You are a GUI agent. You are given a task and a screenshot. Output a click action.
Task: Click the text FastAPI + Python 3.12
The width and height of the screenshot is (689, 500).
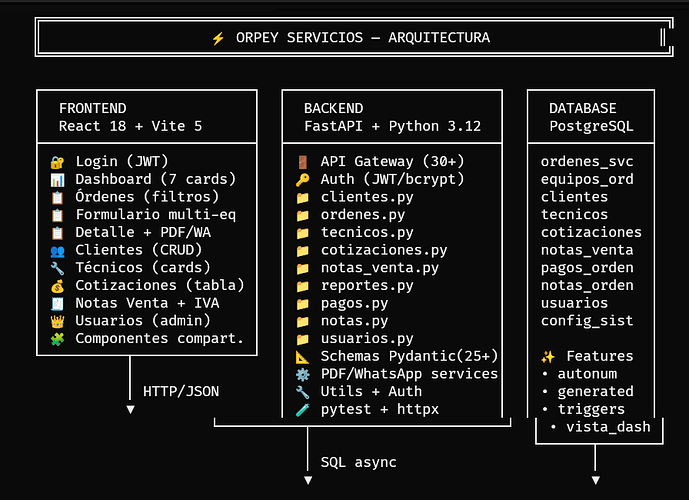click(x=392, y=127)
